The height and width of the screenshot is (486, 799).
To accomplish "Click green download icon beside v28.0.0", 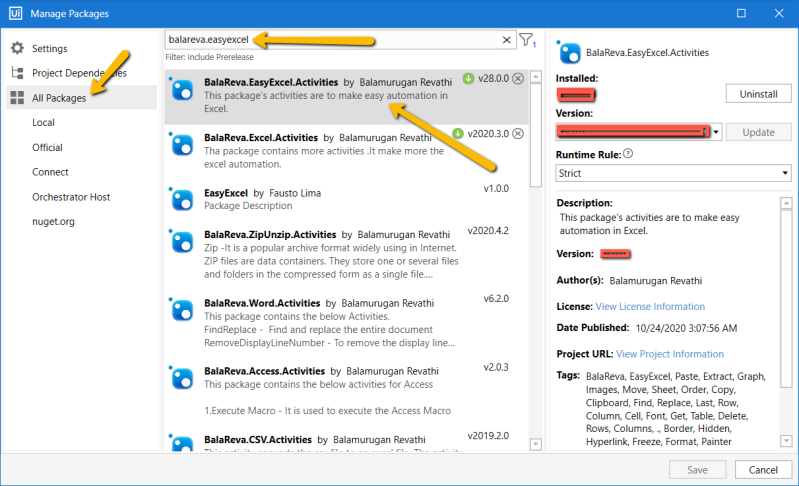I will coord(468,78).
